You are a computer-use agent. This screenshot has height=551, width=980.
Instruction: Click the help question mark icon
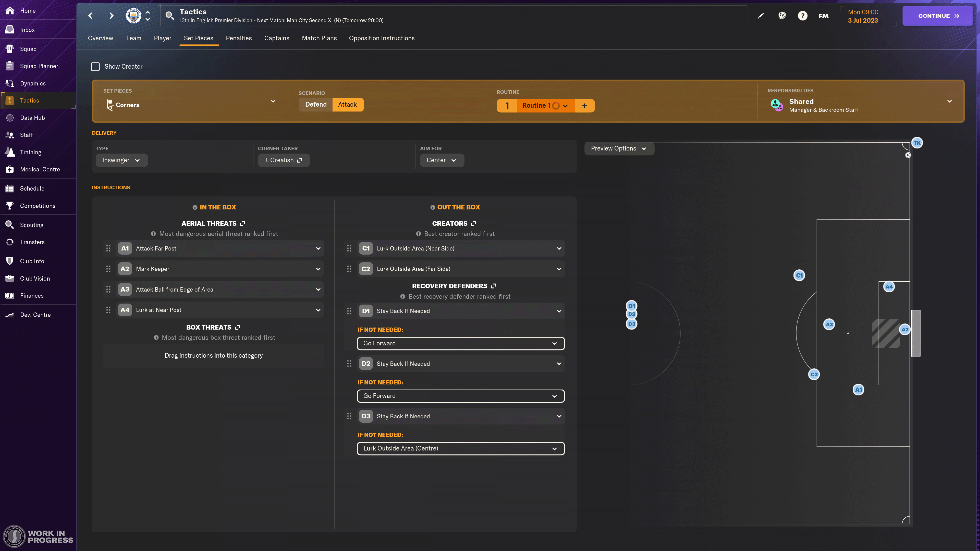802,16
